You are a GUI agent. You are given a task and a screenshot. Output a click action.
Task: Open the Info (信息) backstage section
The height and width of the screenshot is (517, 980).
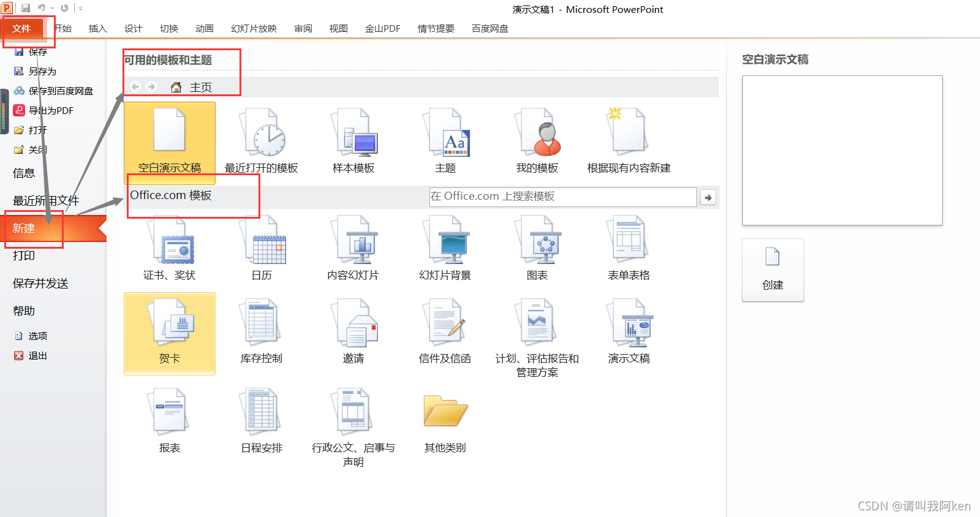pos(24,173)
